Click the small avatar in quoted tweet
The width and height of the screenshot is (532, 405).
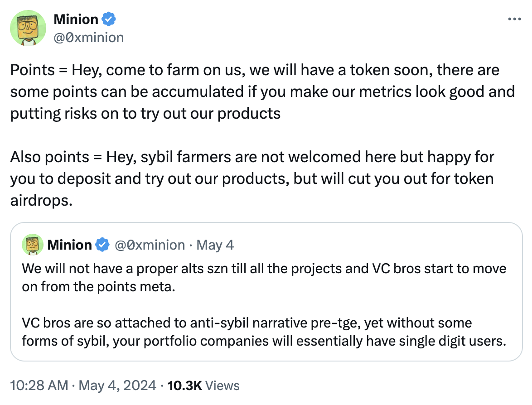coord(33,245)
